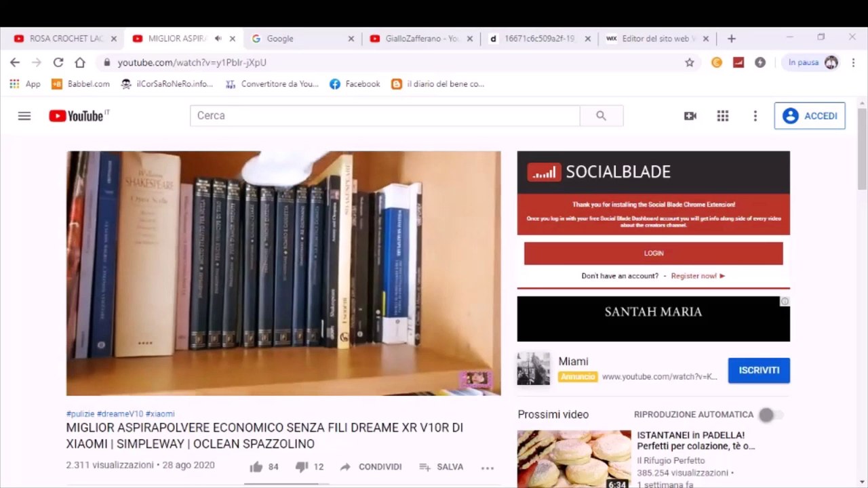The image size is (868, 488).
Task: Click the search magnifier button
Action: click(x=601, y=116)
